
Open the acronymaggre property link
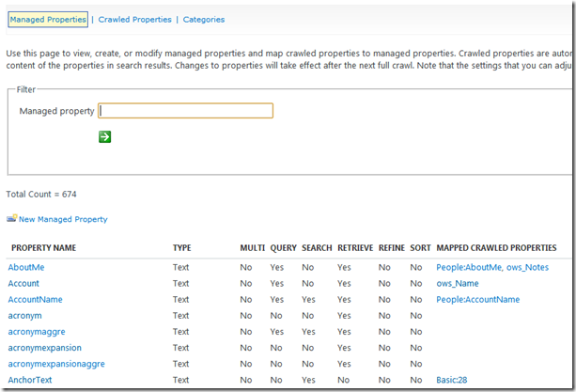click(x=37, y=332)
